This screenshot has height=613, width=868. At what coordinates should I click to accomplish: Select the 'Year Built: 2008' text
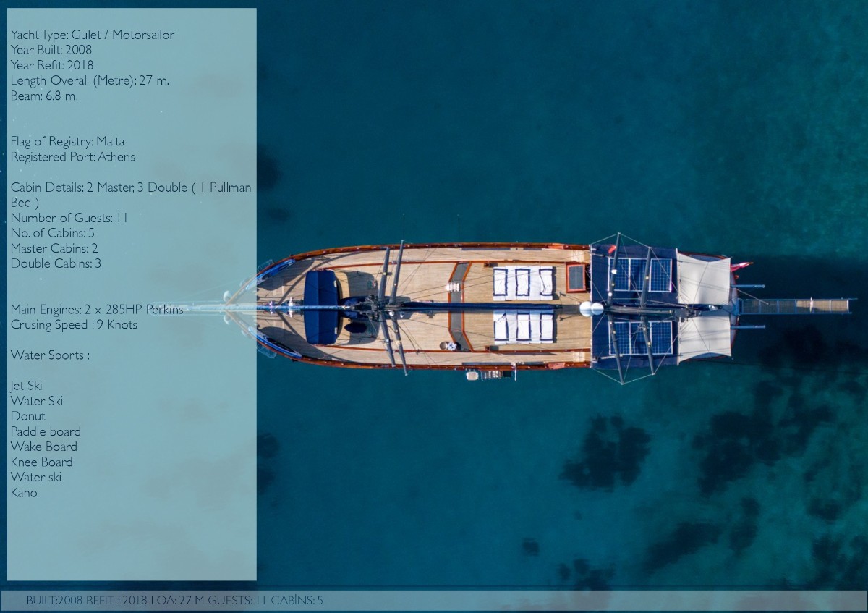pyautogui.click(x=51, y=50)
